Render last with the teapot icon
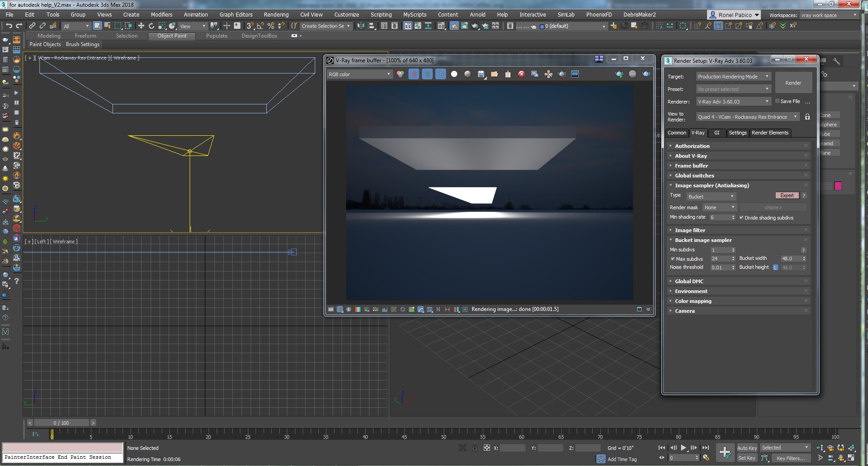The width and height of the screenshot is (868, 466). (646, 74)
